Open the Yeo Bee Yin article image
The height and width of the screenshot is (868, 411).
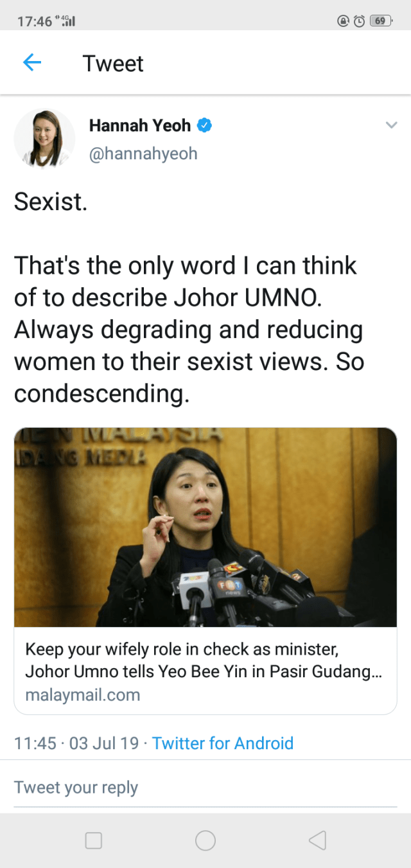[205, 527]
